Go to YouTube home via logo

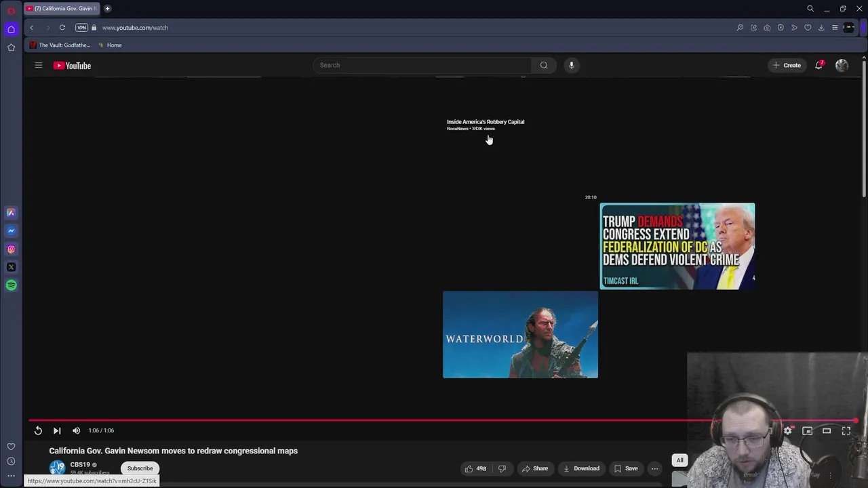[x=73, y=66]
